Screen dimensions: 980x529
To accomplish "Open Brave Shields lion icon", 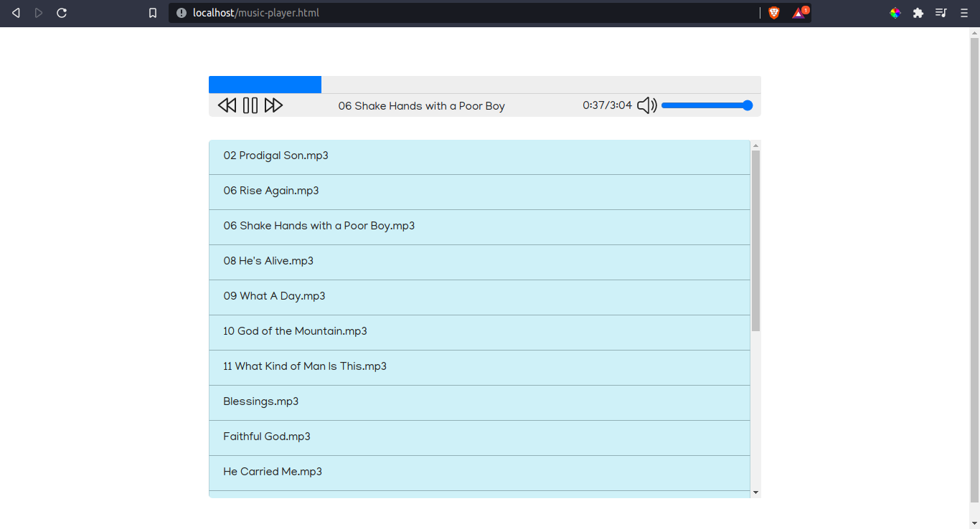I will click(774, 13).
